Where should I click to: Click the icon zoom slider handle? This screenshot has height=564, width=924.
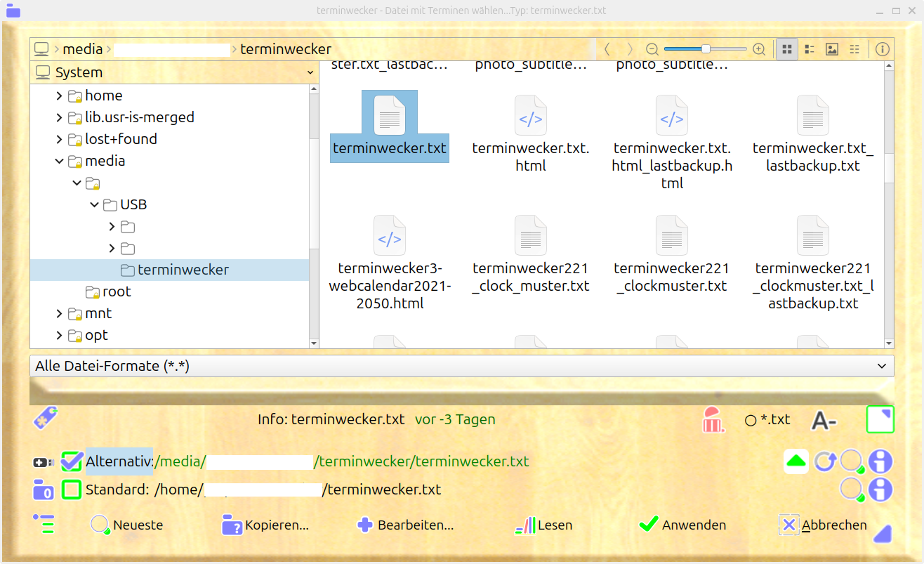706,49
